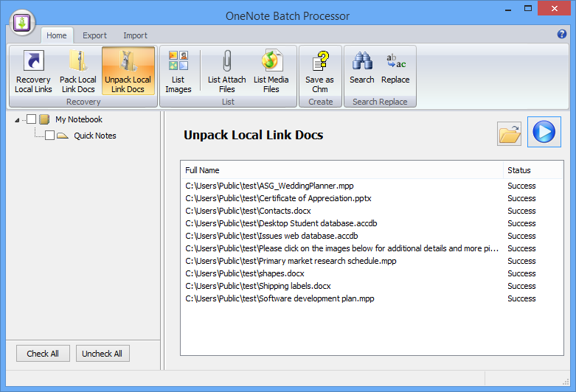Click the help question mark icon
This screenshot has height=392, width=576.
(x=562, y=34)
